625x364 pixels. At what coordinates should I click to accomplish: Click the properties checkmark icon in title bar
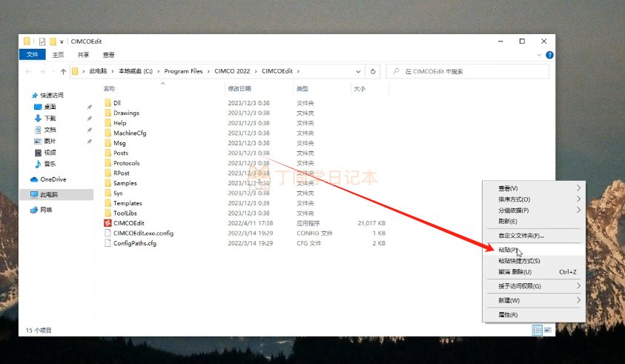pos(42,42)
